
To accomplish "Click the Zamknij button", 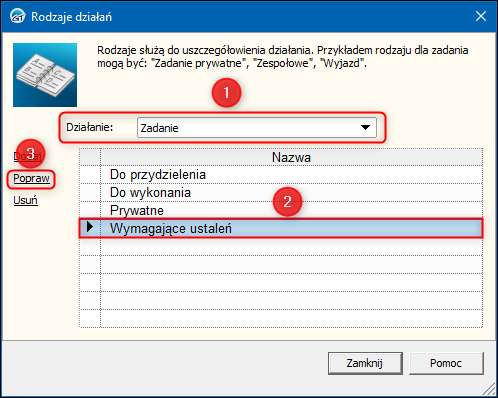I will point(365,363).
